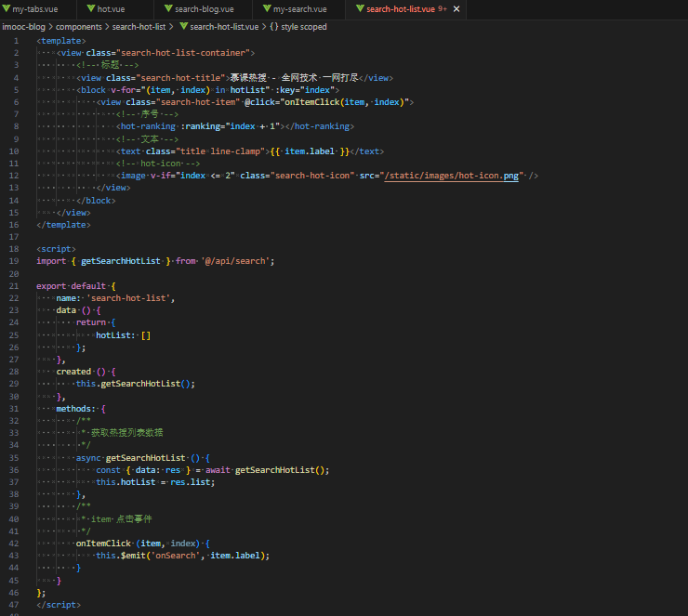Click line number 21 in gutter
This screenshot has width=688, height=616.
(14, 286)
